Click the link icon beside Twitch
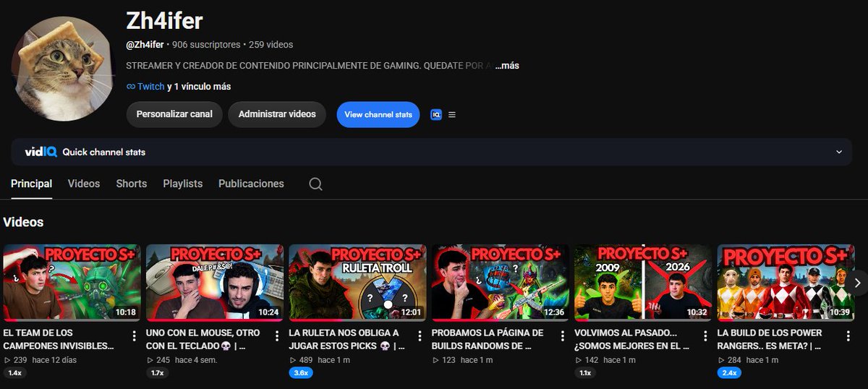 (x=131, y=86)
